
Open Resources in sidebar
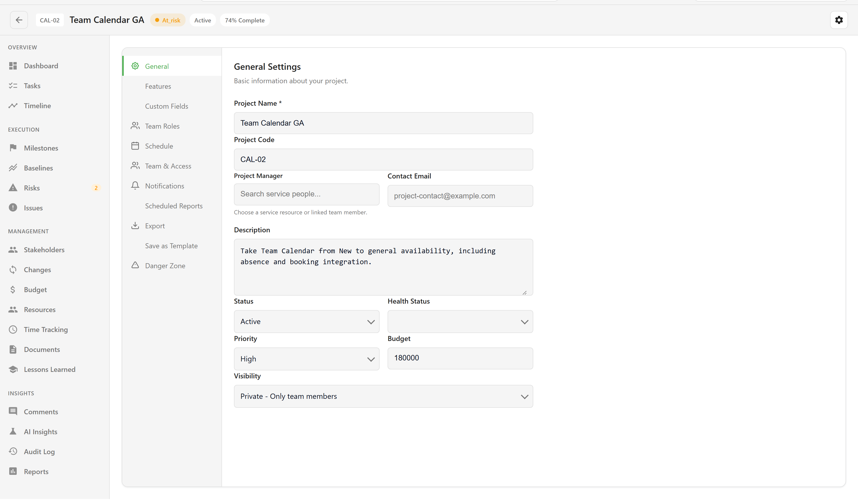click(54, 310)
